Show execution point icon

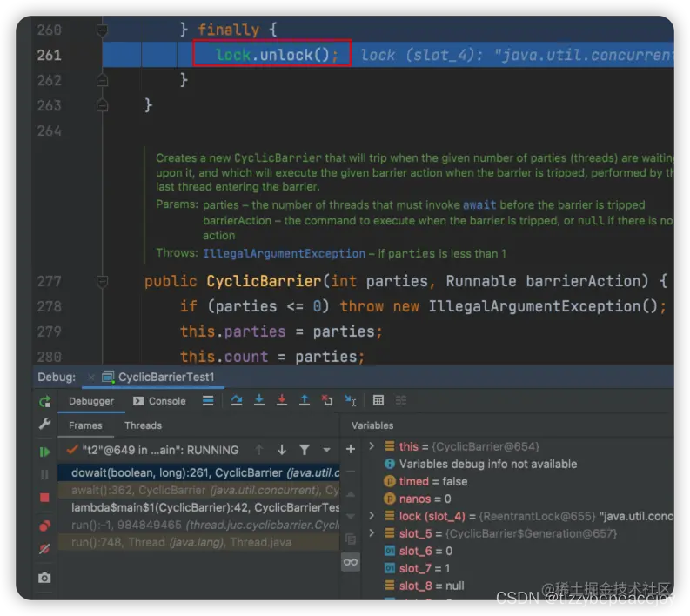208,400
